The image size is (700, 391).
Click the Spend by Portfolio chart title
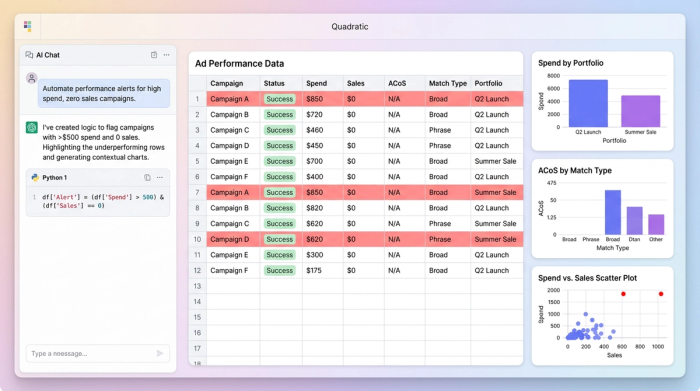point(571,63)
